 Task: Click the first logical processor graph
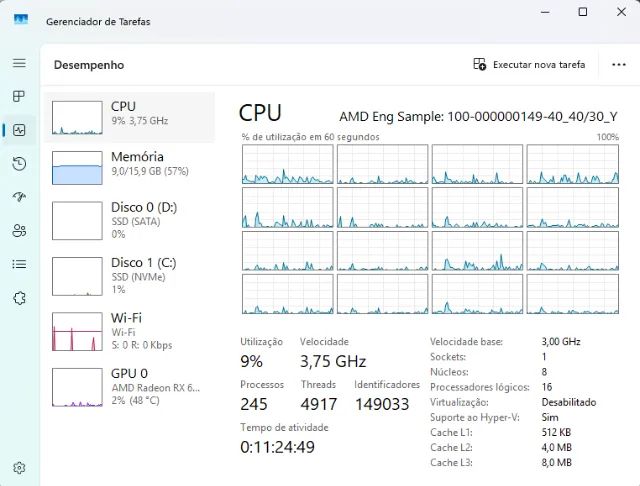click(287, 164)
